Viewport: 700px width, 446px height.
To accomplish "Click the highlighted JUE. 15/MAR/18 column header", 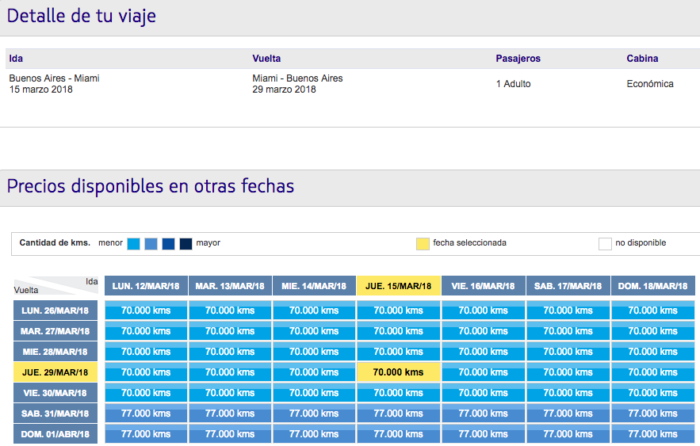I will coord(398,286).
